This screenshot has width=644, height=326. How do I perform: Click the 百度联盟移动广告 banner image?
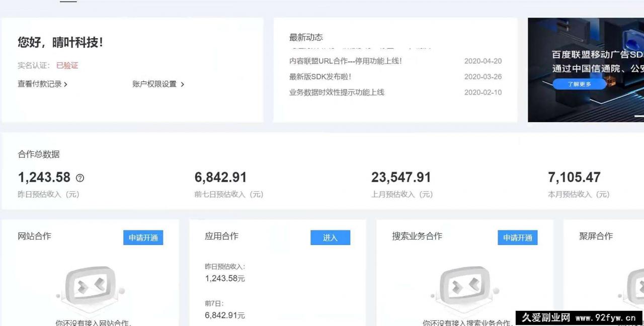click(x=586, y=70)
